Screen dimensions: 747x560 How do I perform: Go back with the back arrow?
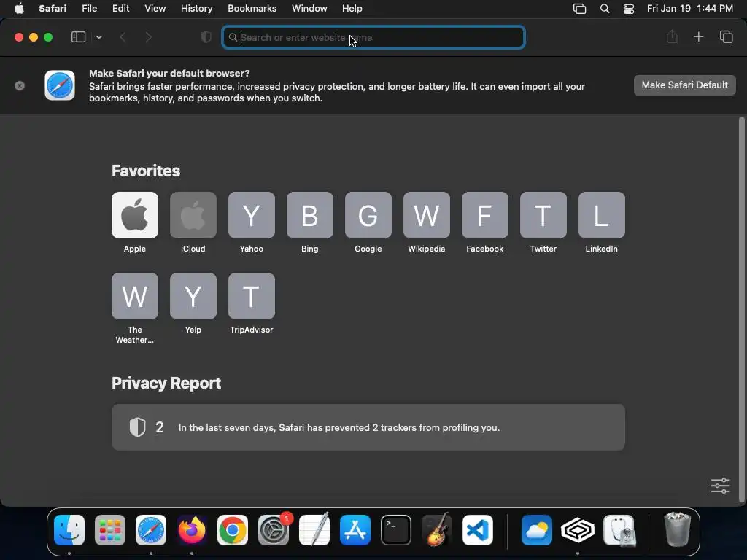coord(123,37)
